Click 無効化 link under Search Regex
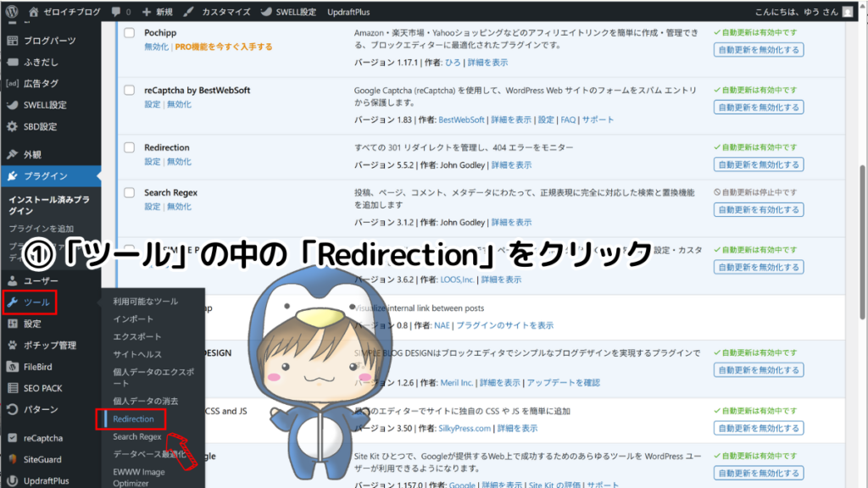The image size is (868, 488). (x=180, y=207)
